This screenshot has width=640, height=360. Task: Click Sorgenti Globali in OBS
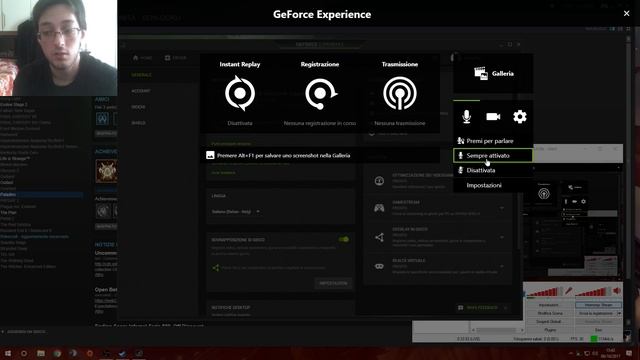click(549, 321)
